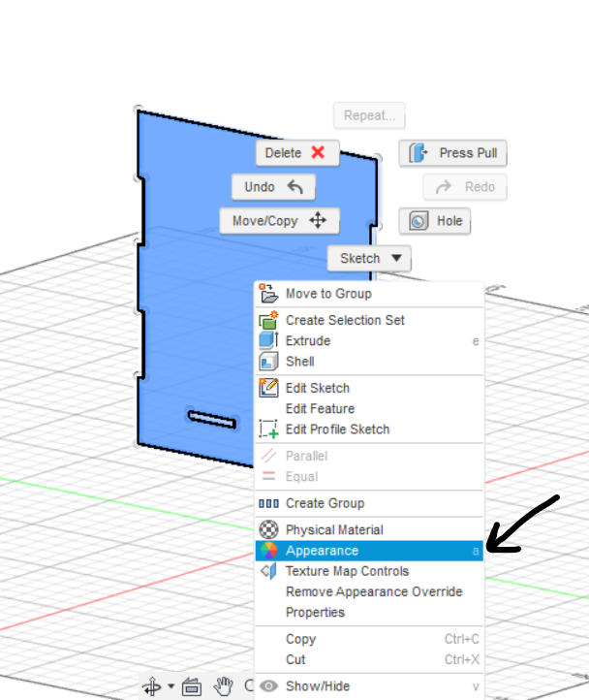Click the Shell icon
The image size is (589, 700).
tap(268, 362)
